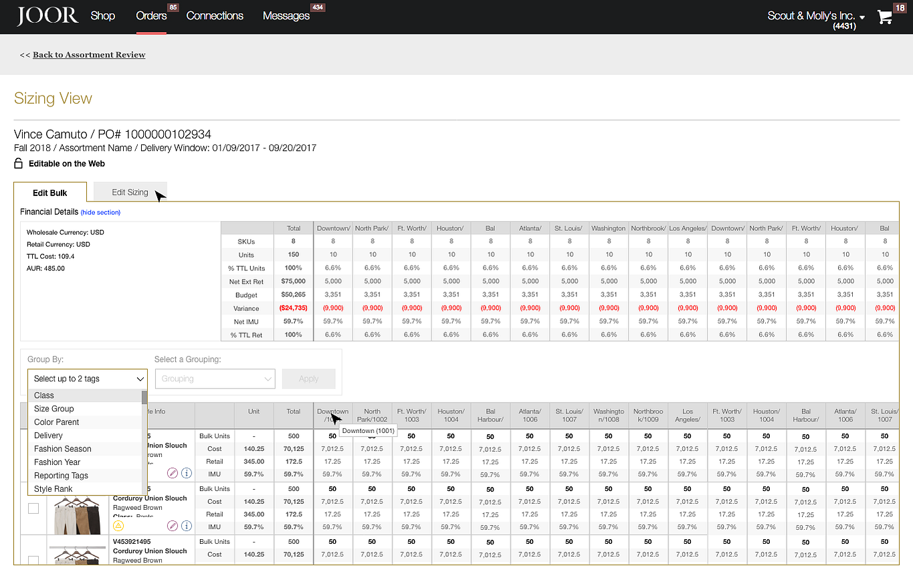
Task: Choose Size Group from the tag list
Action: (85, 409)
